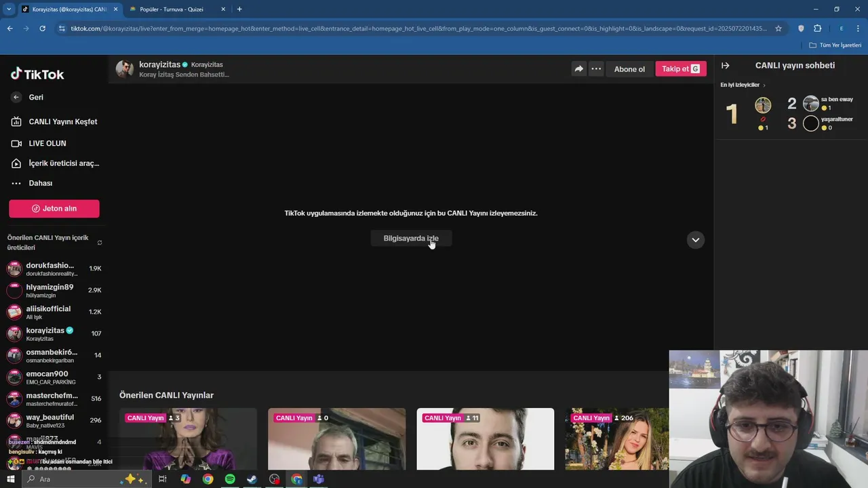
Task: Open Spotify from taskbar
Action: click(x=230, y=479)
